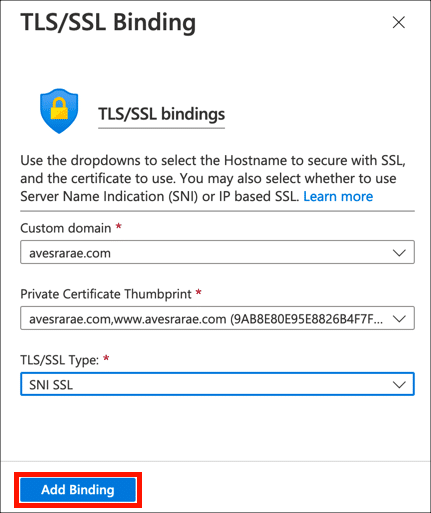Open the TLS/SSL Type dropdown
The height and width of the screenshot is (513, 431).
[217, 384]
